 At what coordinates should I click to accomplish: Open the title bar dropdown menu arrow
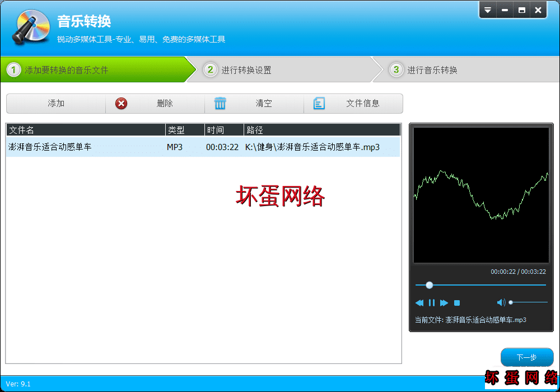488,10
